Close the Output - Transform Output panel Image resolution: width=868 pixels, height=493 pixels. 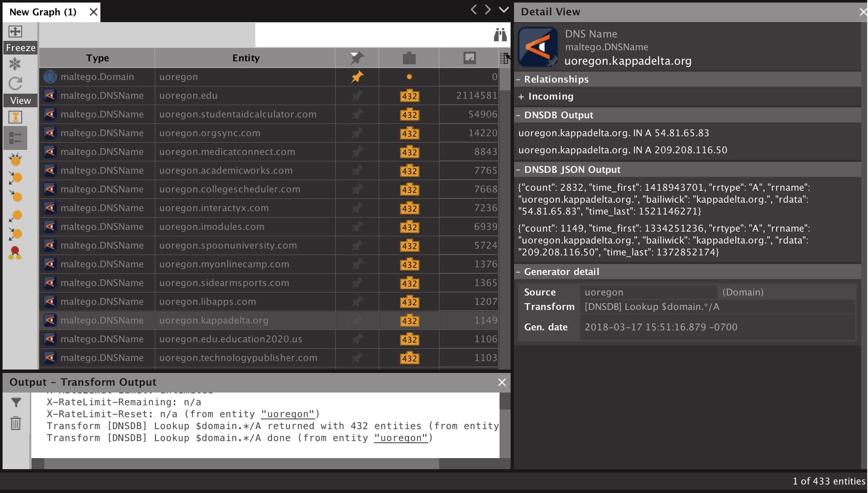point(502,382)
